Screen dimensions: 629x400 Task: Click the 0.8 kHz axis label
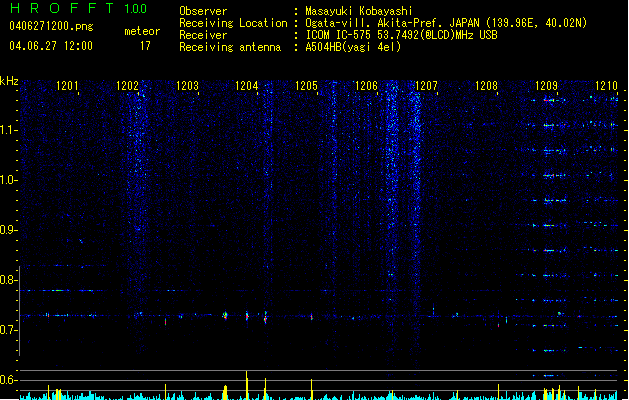point(9,280)
